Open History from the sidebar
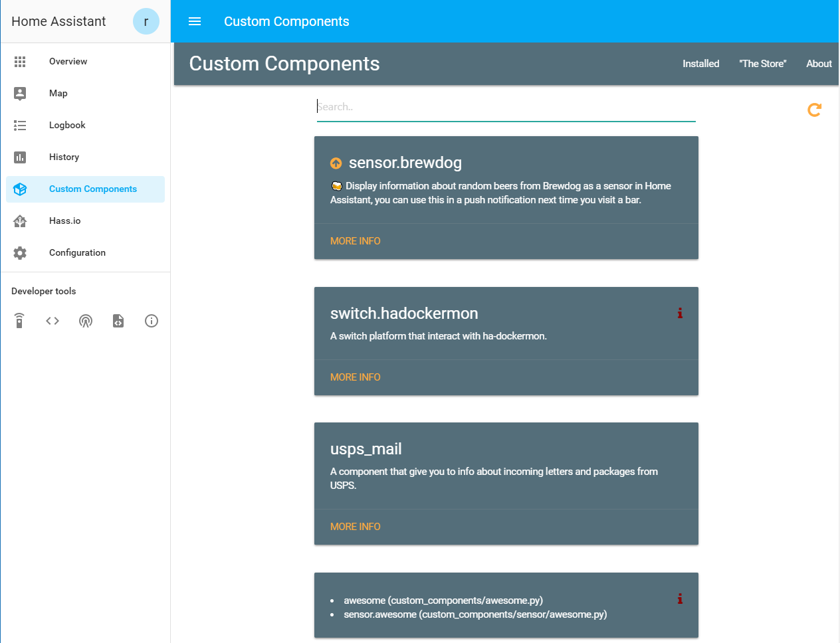This screenshot has height=643, width=840. [85, 157]
